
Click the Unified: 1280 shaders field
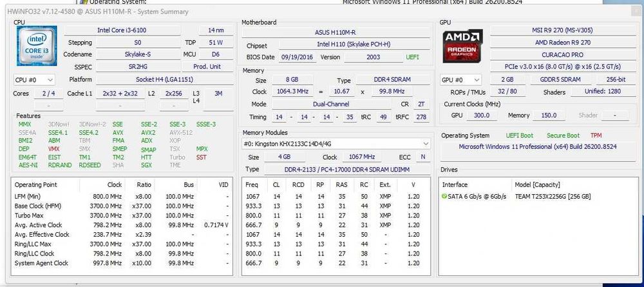click(603, 92)
